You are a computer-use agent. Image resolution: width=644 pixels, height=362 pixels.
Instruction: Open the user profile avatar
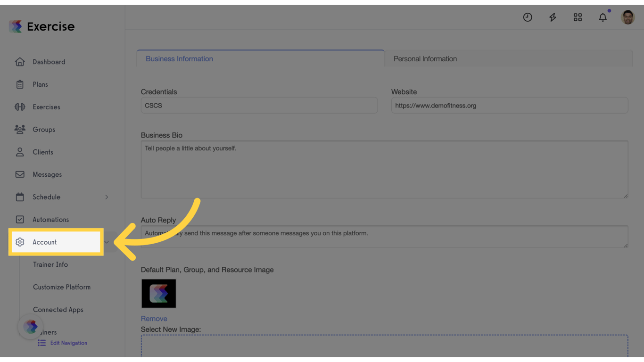628,17
